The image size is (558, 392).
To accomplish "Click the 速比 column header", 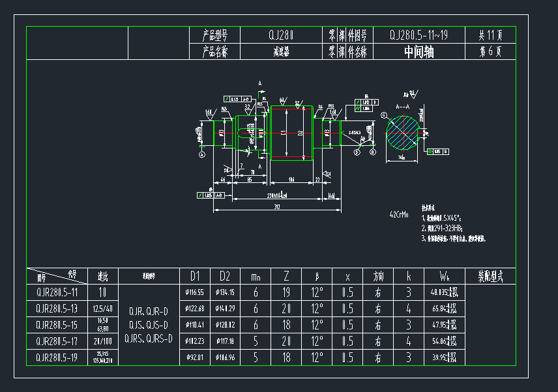I will 102,277.
